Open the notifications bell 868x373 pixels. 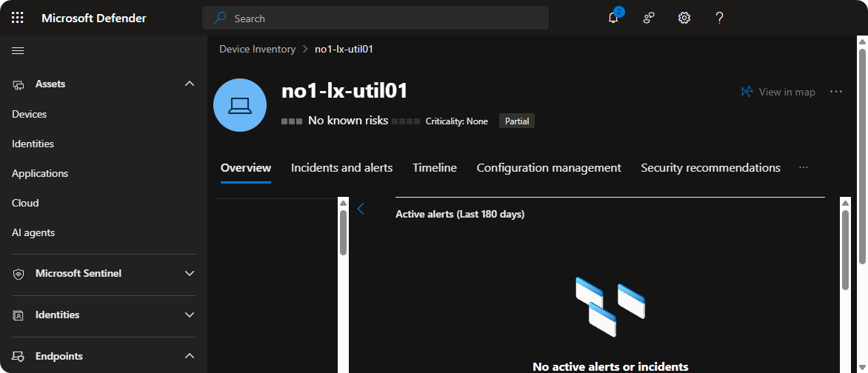tap(613, 18)
